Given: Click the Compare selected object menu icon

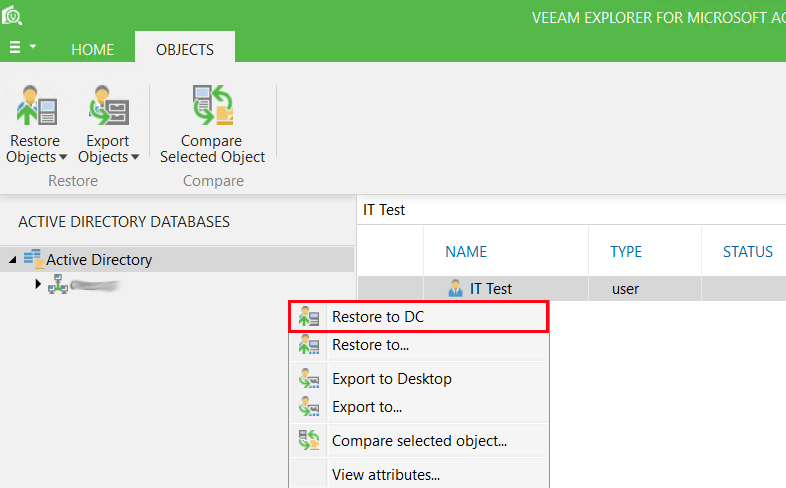Looking at the screenshot, I should coord(309,440).
